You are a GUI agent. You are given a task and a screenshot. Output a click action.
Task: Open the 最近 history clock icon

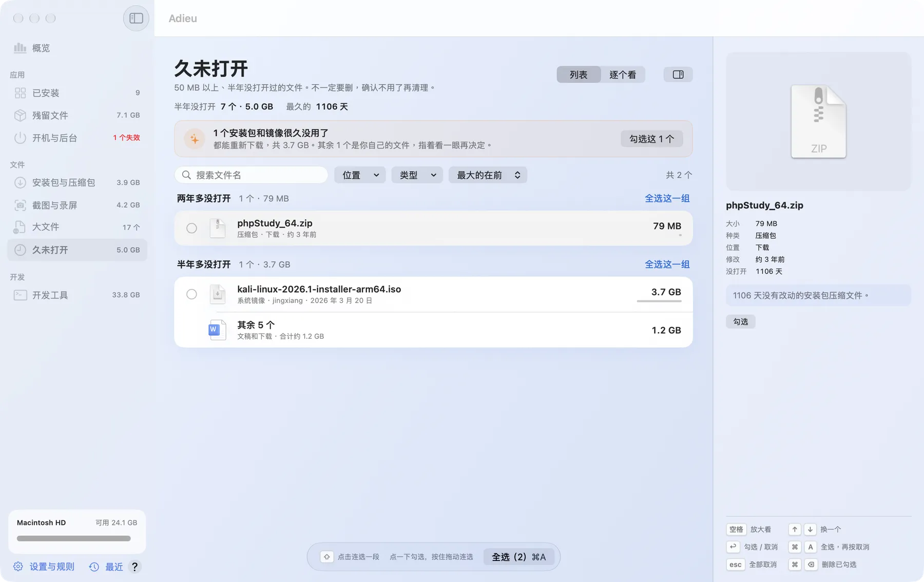click(x=94, y=567)
